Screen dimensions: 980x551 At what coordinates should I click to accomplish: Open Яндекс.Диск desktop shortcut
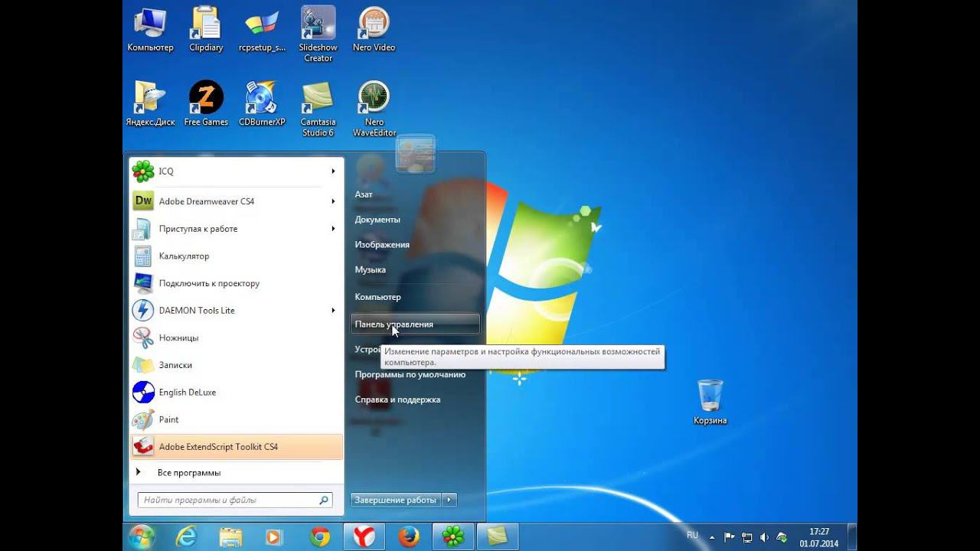(150, 104)
